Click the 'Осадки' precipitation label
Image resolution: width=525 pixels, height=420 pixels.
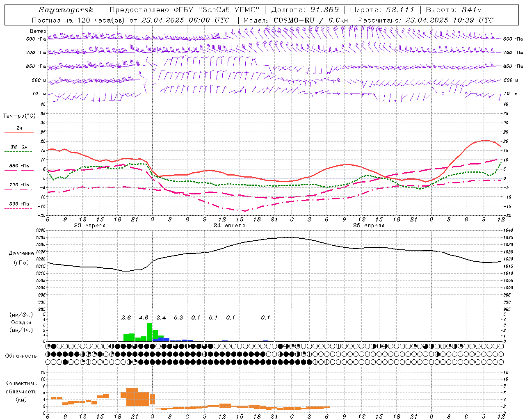pos(21,322)
